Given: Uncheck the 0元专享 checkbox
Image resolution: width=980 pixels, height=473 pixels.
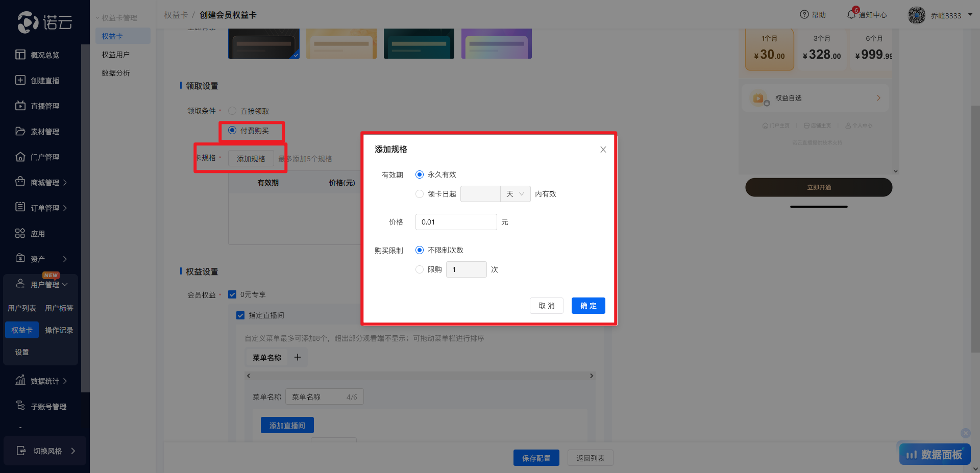Looking at the screenshot, I should click(232, 294).
